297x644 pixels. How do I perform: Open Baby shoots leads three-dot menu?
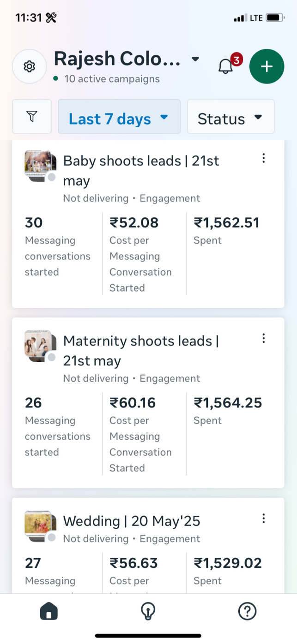(263, 158)
